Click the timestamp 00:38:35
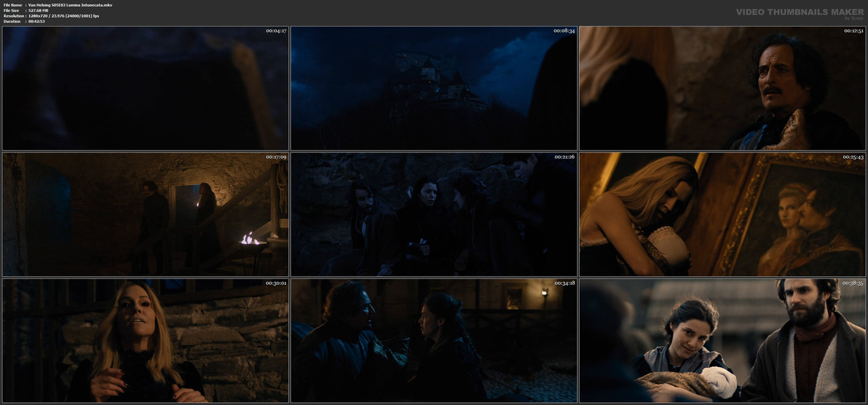Viewport: 868px width, 405px height. pos(853,284)
